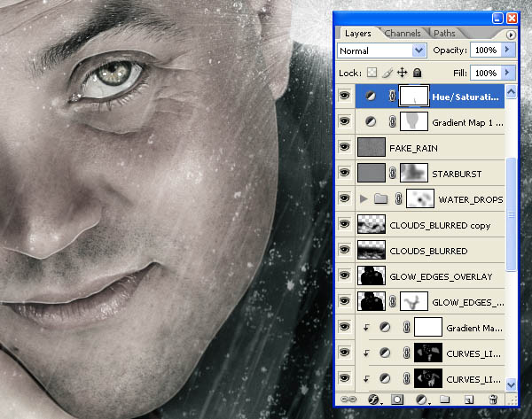Create new fill or adjustment layer
Image resolution: width=532 pixels, height=419 pixels.
tap(422, 400)
